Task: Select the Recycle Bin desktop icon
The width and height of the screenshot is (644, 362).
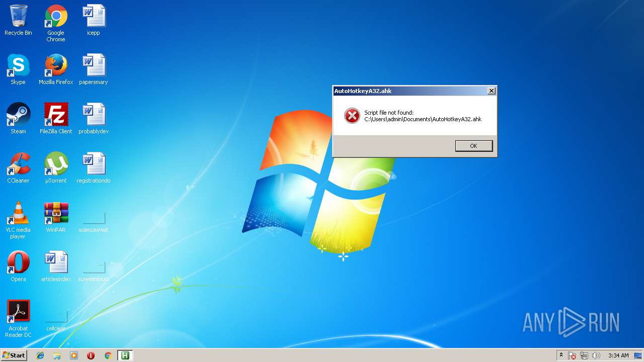Action: pos(18,20)
